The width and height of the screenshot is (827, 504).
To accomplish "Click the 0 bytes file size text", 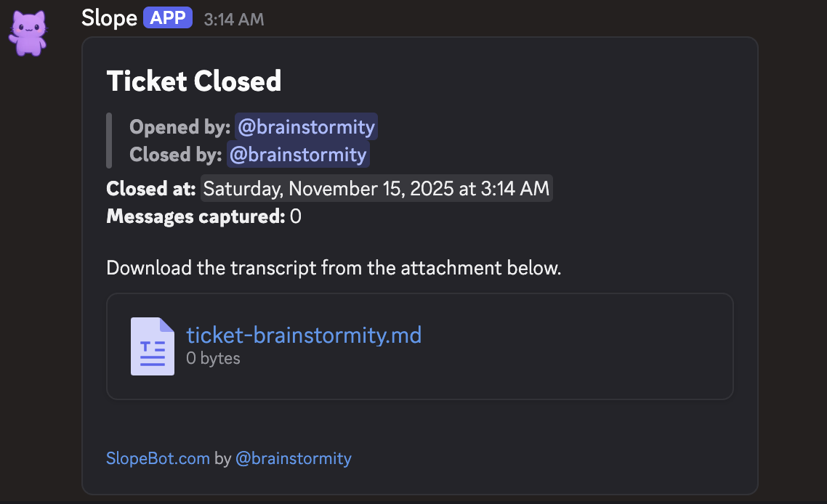I will (x=213, y=358).
